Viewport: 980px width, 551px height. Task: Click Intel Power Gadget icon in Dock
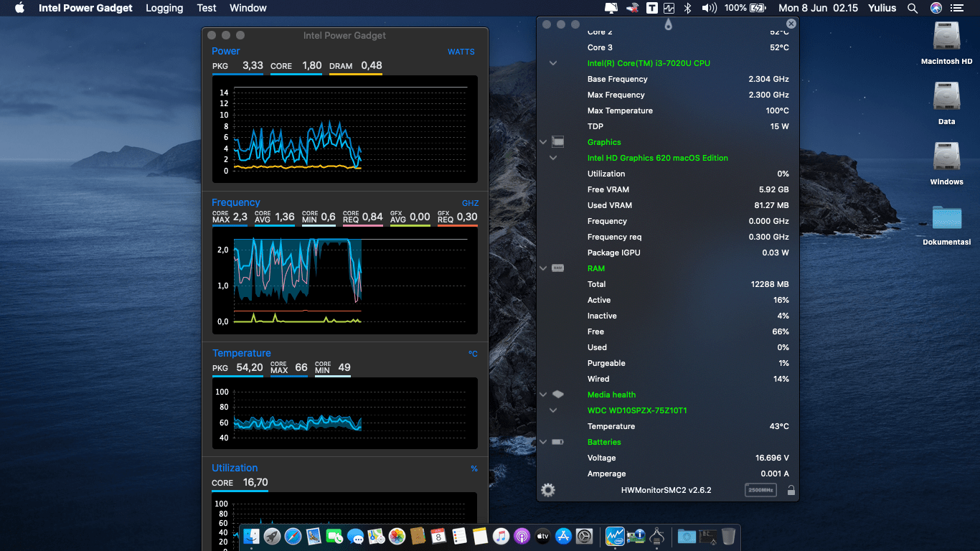tap(615, 536)
